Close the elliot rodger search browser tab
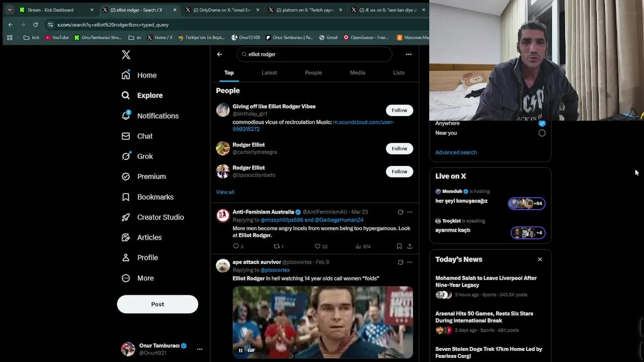The width and height of the screenshot is (644, 362). tap(175, 10)
